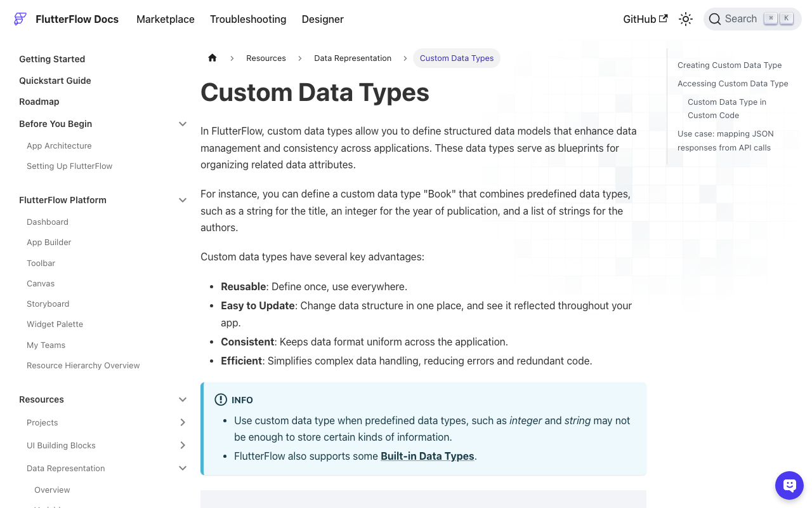Image resolution: width=812 pixels, height=508 pixels.
Task: Expand the UI Building Blocks chevron
Action: click(x=183, y=445)
